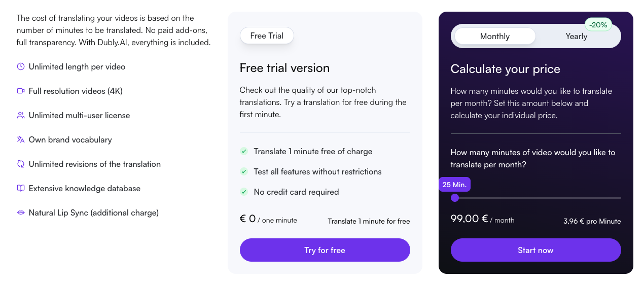Click the middle of the minutes slider track
Image resolution: width=644 pixels, height=286 pixels.
(x=536, y=198)
